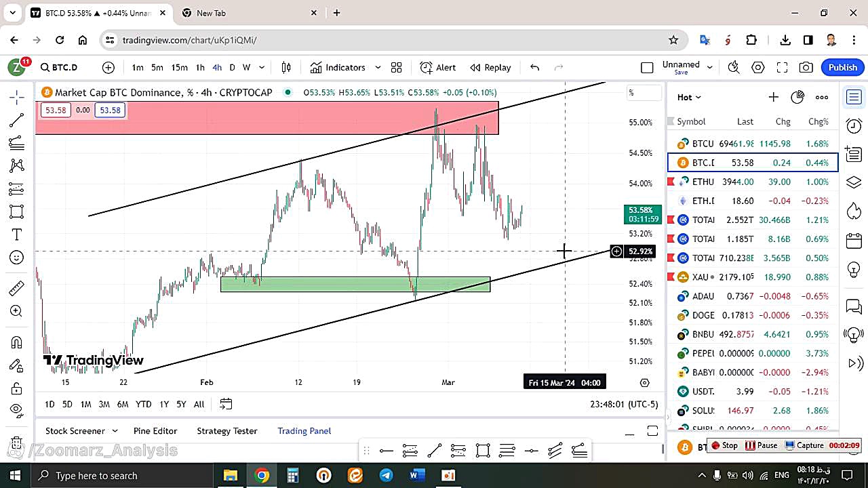
Task: Open go-to-date calendar icon
Action: 226,404
